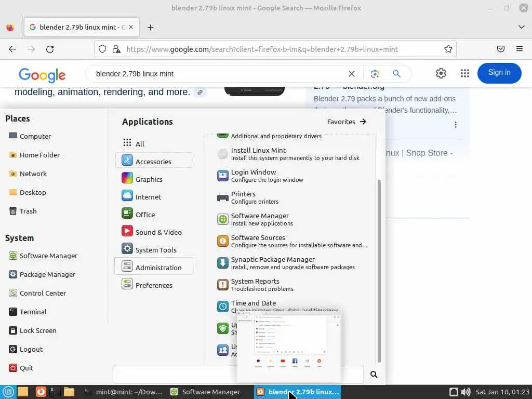Viewport: 532px width, 399px height.
Task: Launch Firefox from the panel launcher
Action: 41,392
